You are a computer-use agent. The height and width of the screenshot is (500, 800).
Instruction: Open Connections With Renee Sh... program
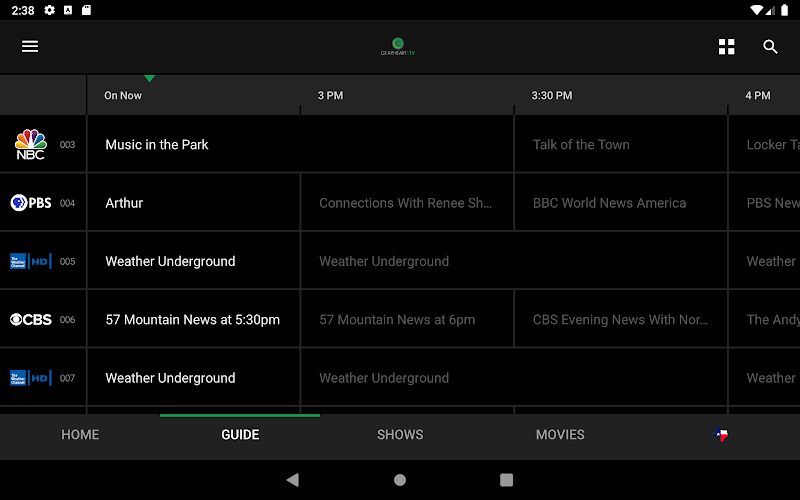pos(407,203)
